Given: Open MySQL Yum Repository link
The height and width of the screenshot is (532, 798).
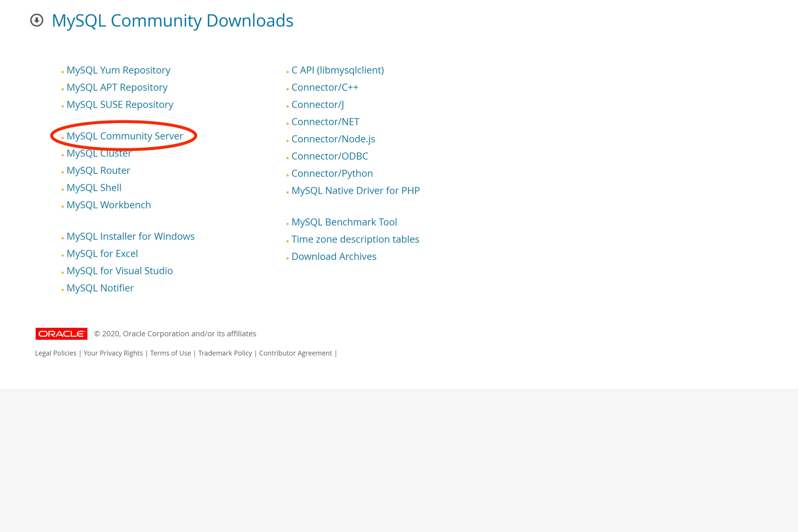Looking at the screenshot, I should tap(118, 70).
